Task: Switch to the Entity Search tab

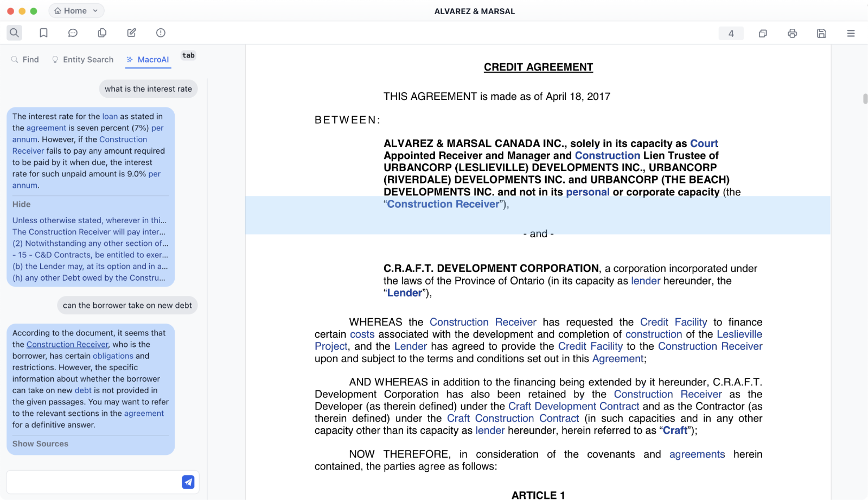Action: pyautogui.click(x=82, y=60)
